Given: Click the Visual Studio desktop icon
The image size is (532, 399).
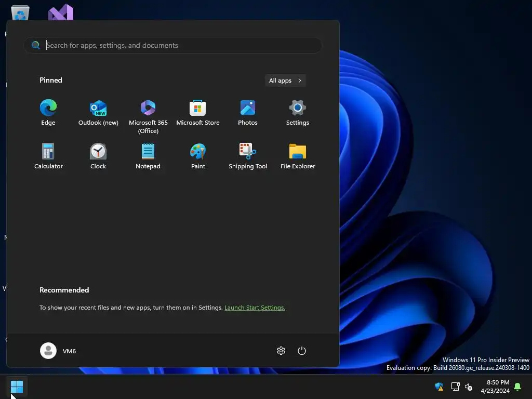Looking at the screenshot, I should [61, 12].
